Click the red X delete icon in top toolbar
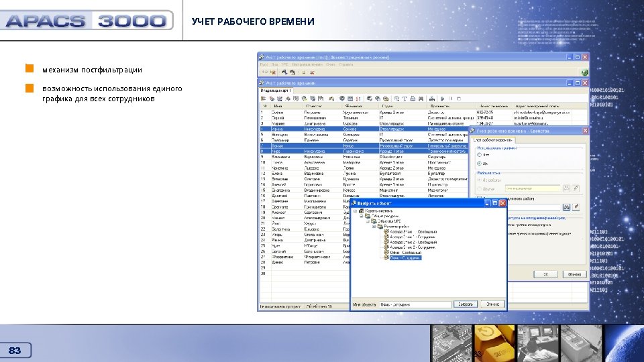The height and width of the screenshot is (362, 644). point(312,72)
